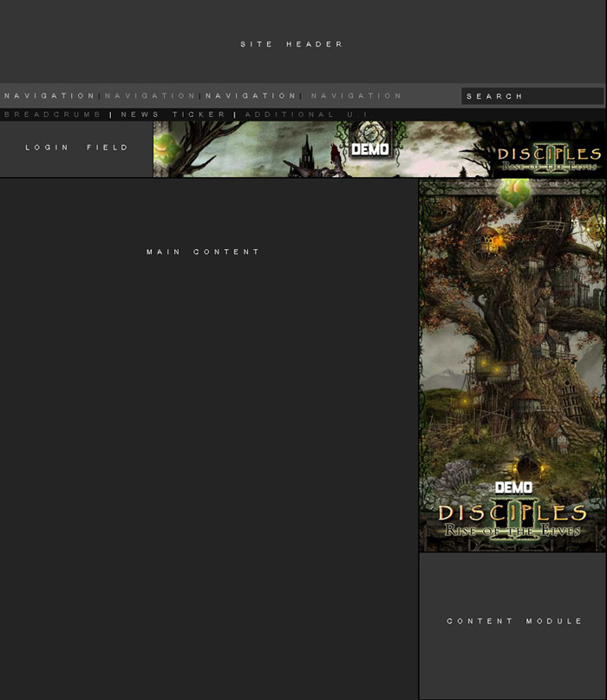Select the NEWS TICKER item
This screenshot has height=700, width=607.
pos(173,114)
